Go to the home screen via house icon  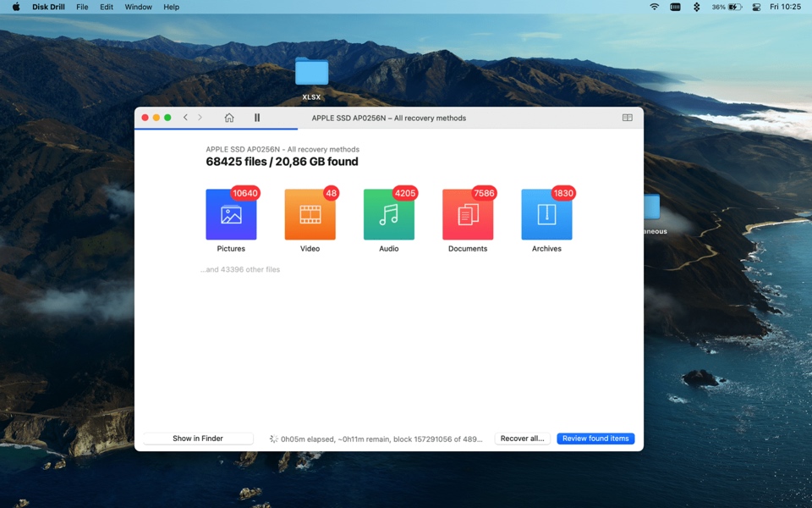229,118
